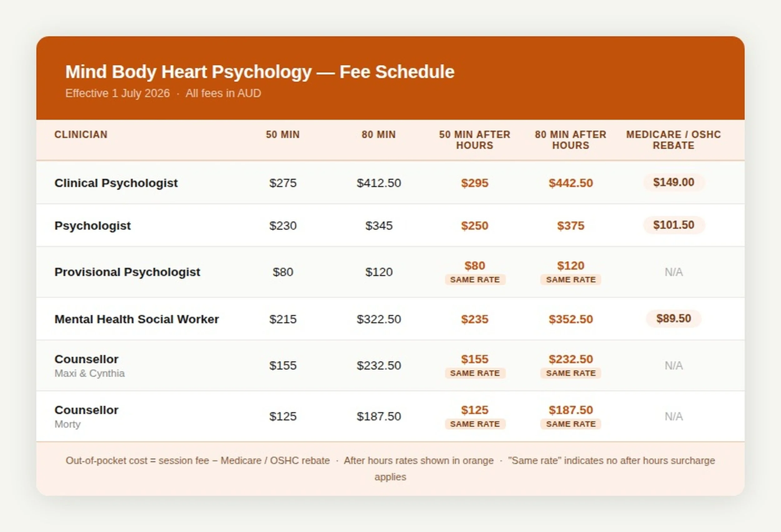Select the Mental Health Social Worker row name
The height and width of the screenshot is (532, 781).
[x=137, y=319]
